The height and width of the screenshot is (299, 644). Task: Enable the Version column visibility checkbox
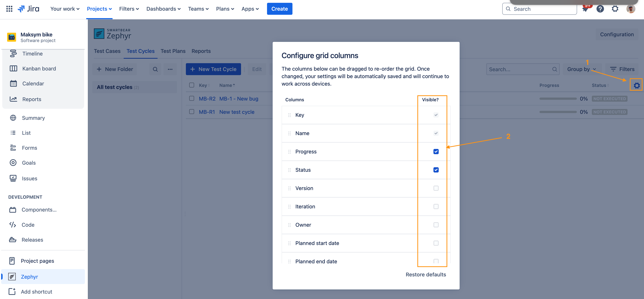pyautogui.click(x=436, y=188)
